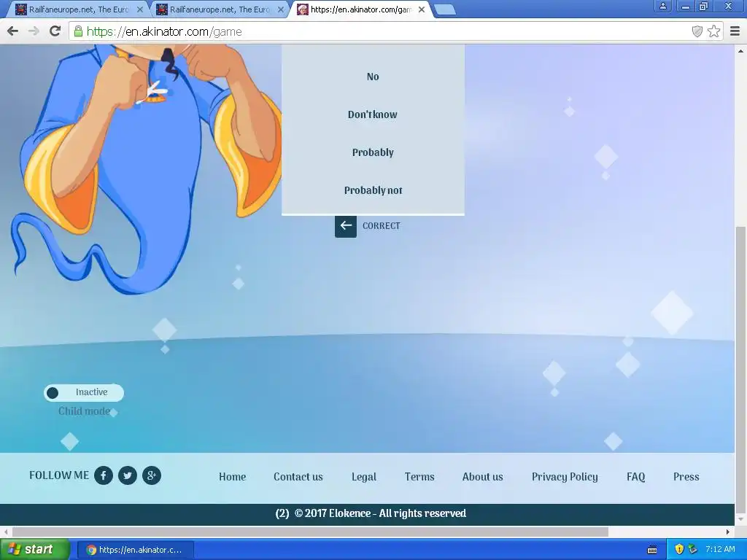Screen dimensions: 747x560
Task: Click the 7:12 AM taskbar clock
Action: [x=720, y=549]
